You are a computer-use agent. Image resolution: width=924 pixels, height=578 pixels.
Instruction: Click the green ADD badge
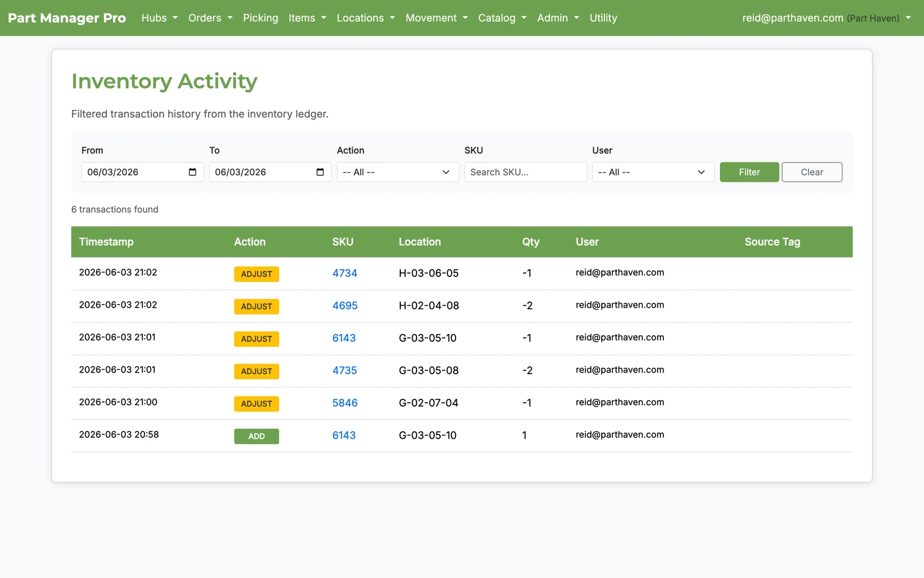pos(257,436)
